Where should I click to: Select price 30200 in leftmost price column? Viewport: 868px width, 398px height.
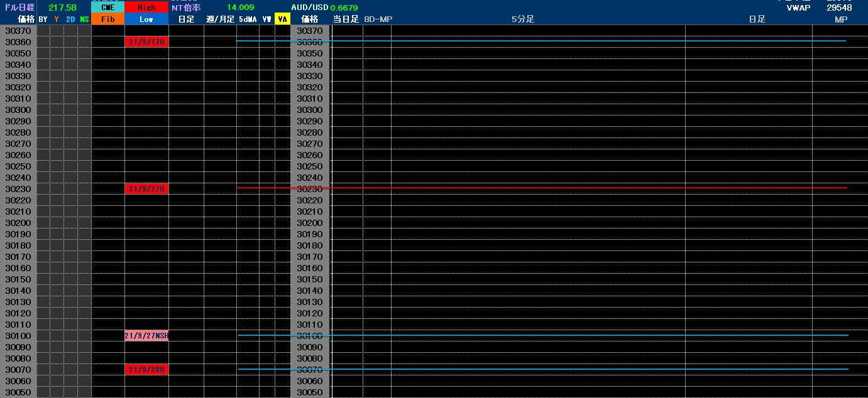pyautogui.click(x=18, y=223)
